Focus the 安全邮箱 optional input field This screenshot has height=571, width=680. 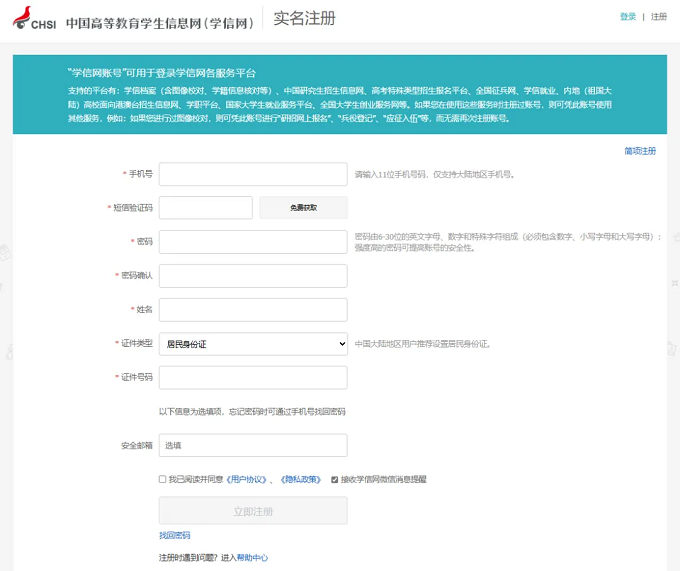pyautogui.click(x=253, y=445)
